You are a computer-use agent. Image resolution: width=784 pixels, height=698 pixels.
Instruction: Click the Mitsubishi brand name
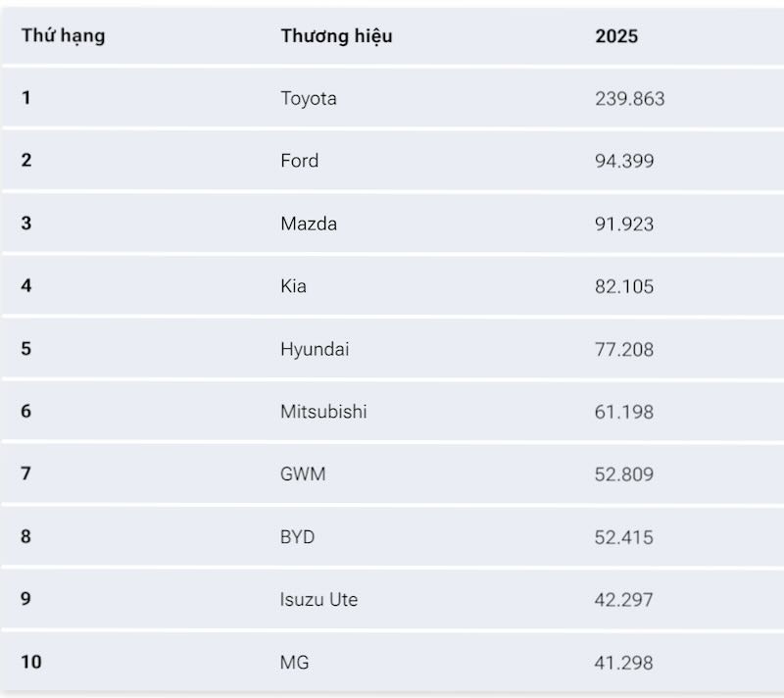(323, 412)
